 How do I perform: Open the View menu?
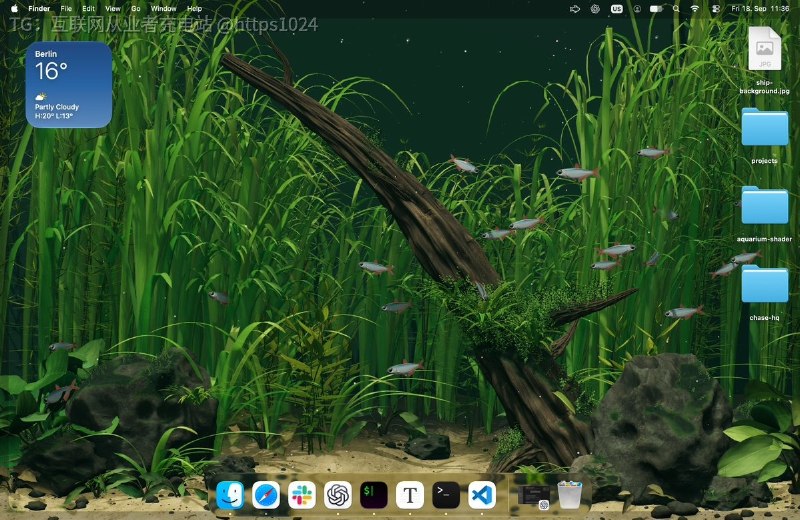[x=113, y=9]
